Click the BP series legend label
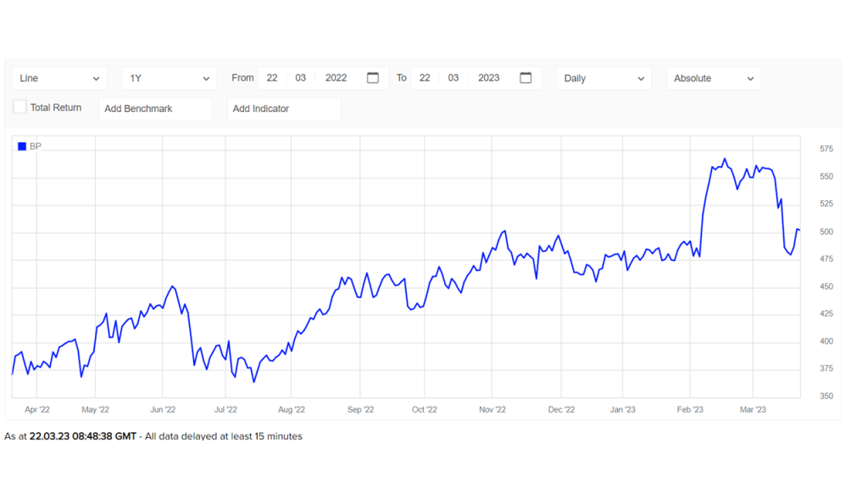Screen dimensions: 868x488 click(36, 147)
